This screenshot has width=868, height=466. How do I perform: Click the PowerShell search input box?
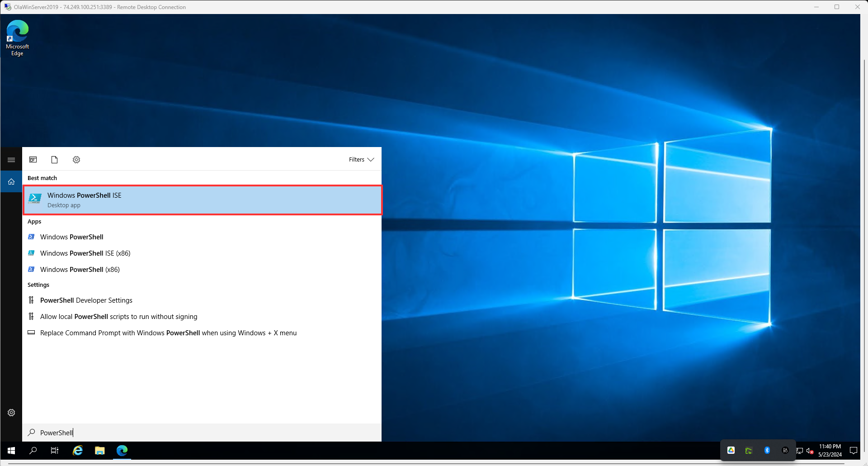point(181,433)
